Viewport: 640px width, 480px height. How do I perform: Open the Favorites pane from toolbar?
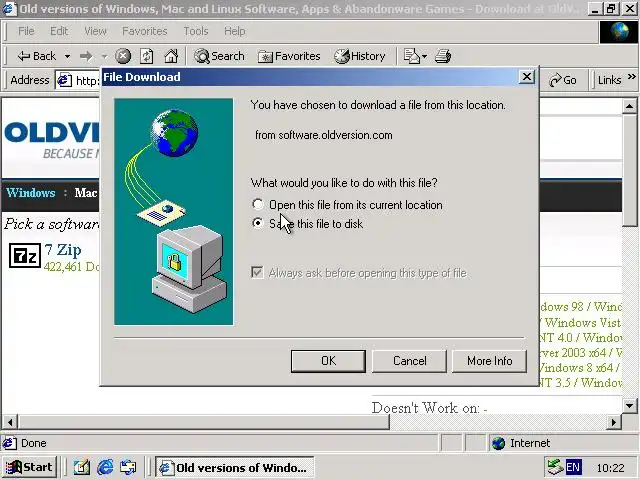(289, 56)
